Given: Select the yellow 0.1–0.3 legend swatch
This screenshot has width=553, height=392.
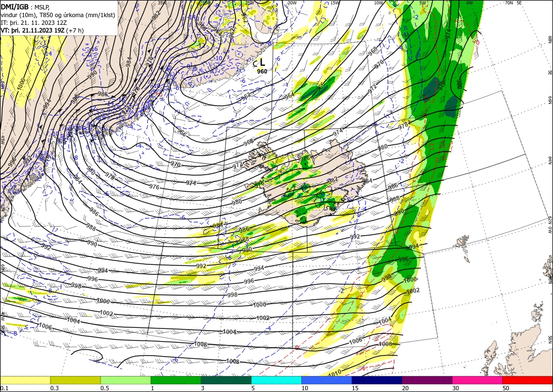Looking at the screenshot, I should click(25, 380).
